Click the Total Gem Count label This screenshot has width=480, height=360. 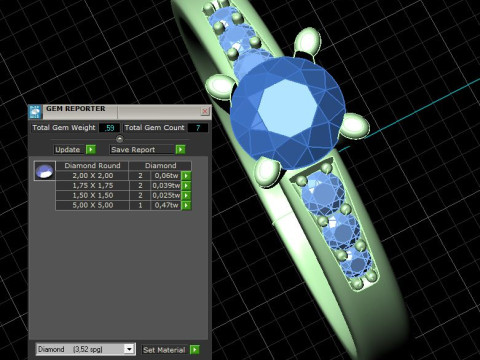pos(154,128)
